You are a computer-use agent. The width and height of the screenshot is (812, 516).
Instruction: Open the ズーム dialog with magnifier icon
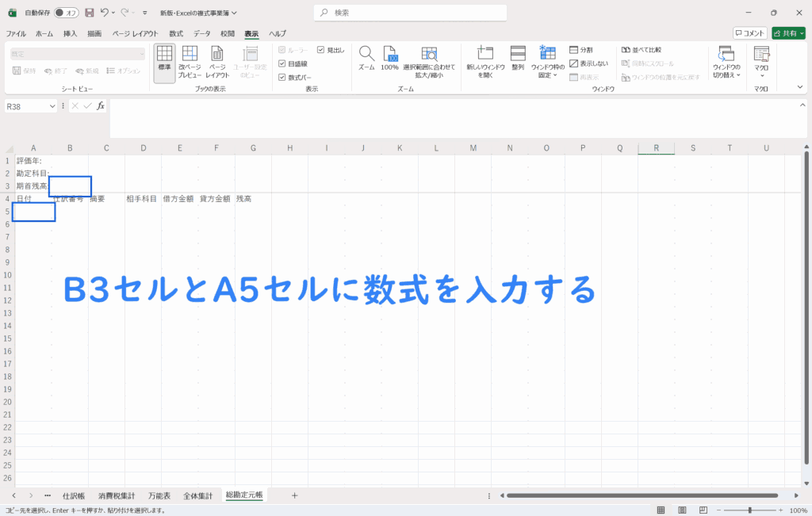point(366,59)
